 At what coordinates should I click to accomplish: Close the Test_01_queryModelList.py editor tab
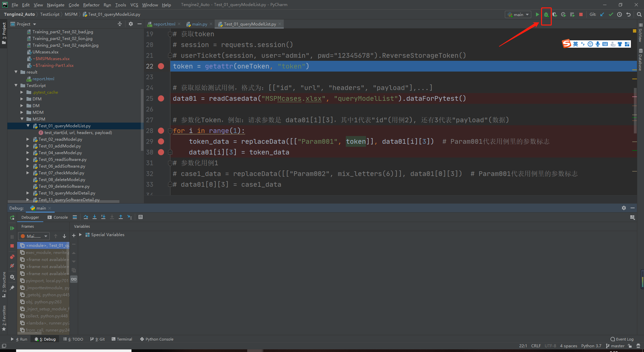point(279,24)
